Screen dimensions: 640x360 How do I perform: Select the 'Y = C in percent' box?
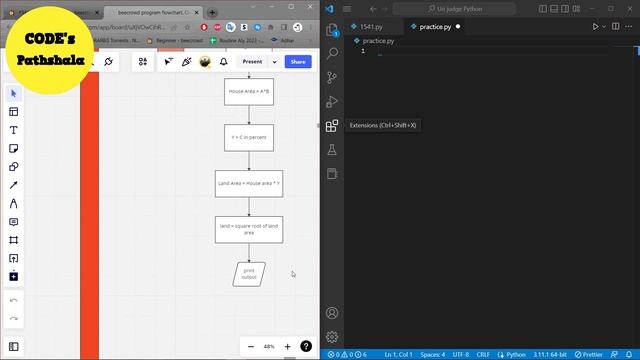click(249, 138)
